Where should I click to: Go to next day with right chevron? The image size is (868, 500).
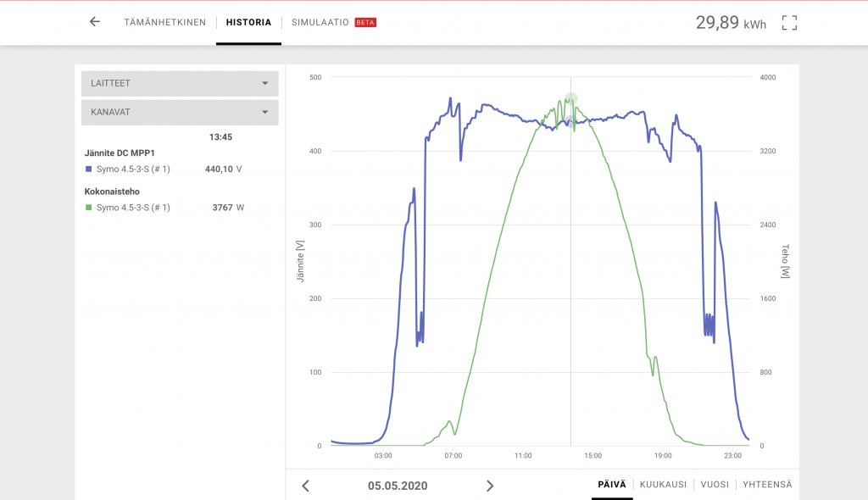coord(489,486)
